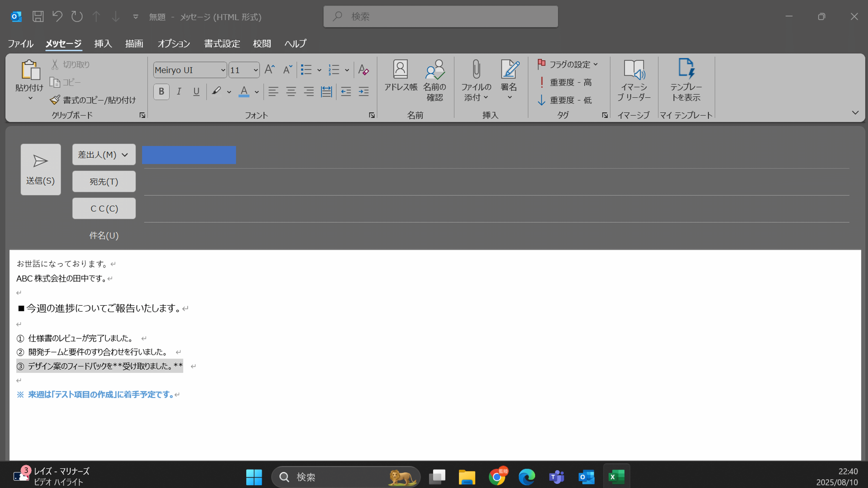Open Windows Start menu on taskbar
Viewport: 868px width, 488px height.
click(254, 477)
